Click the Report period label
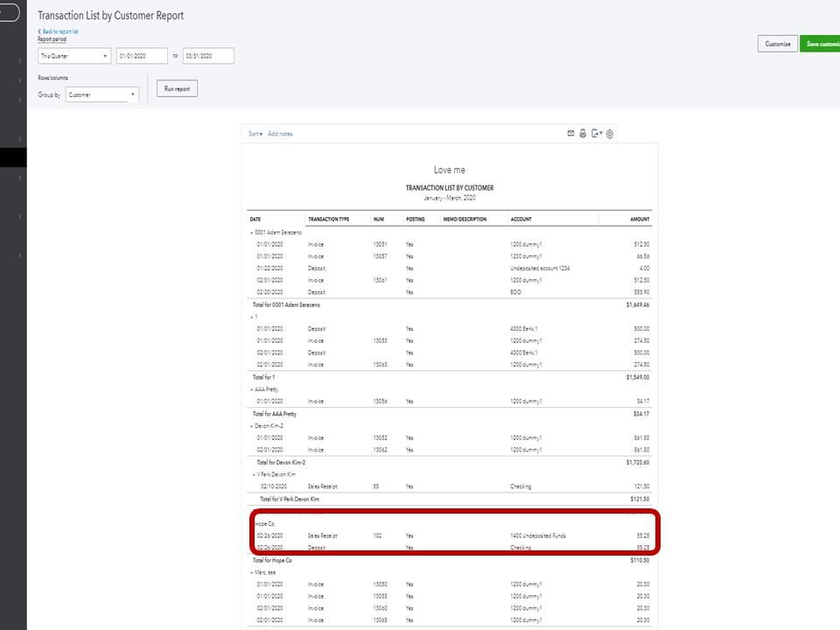The width and height of the screenshot is (840, 630). [x=52, y=39]
